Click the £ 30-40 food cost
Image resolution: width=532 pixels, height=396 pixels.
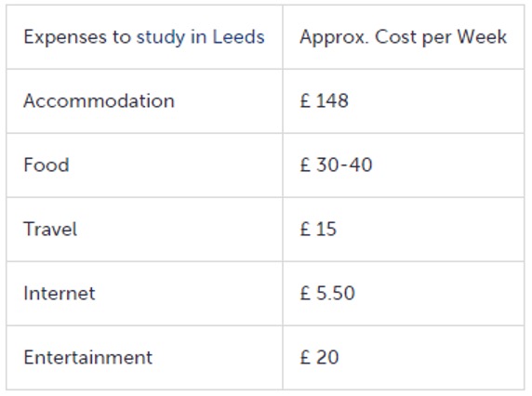click(x=336, y=165)
